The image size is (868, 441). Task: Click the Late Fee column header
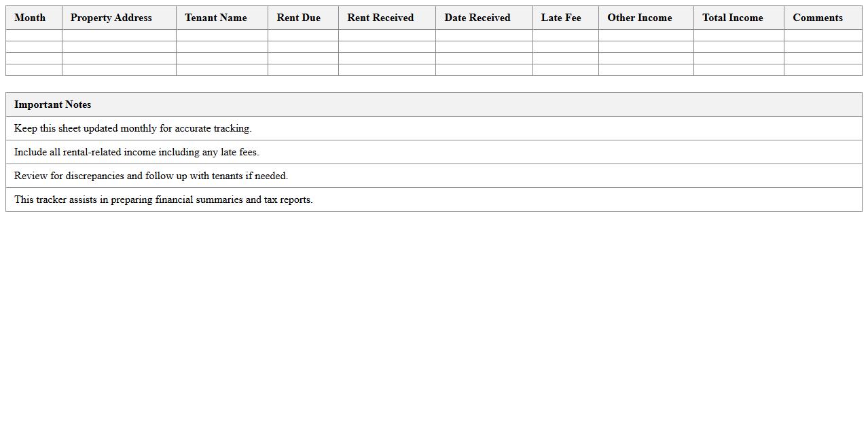[x=561, y=18]
